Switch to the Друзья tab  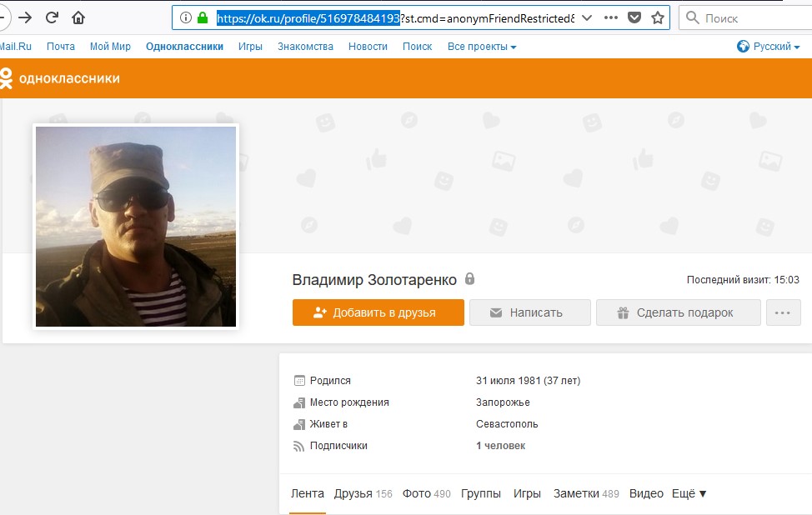coord(363,493)
